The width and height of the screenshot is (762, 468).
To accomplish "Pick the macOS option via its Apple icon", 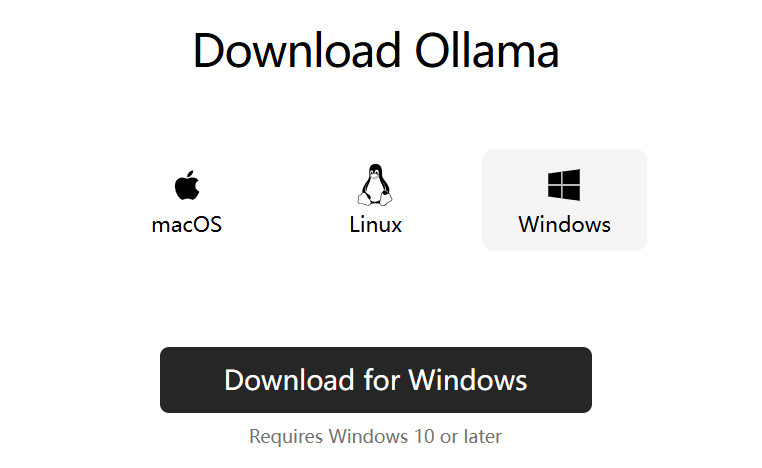I will pos(187,185).
